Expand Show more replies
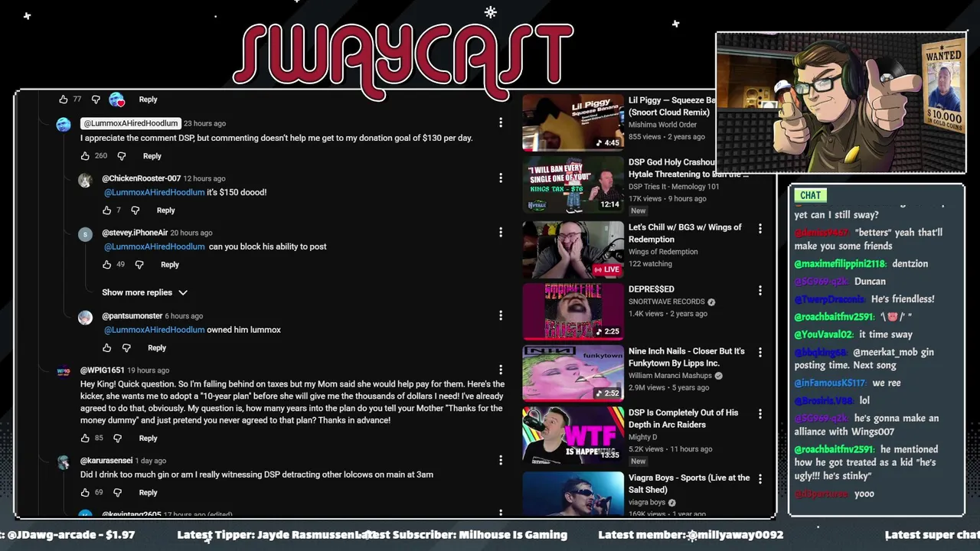The image size is (980, 551). click(145, 292)
